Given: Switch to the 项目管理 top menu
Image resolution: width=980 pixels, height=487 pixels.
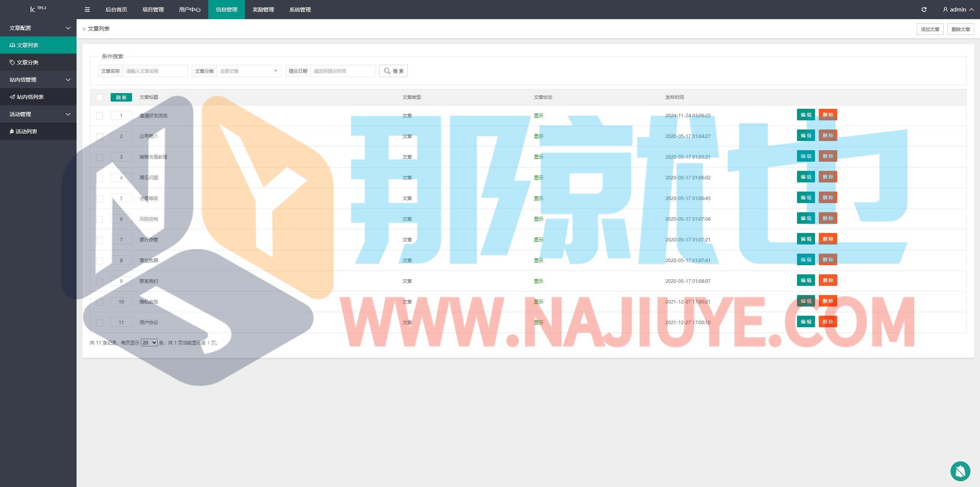Looking at the screenshot, I should (x=153, y=10).
